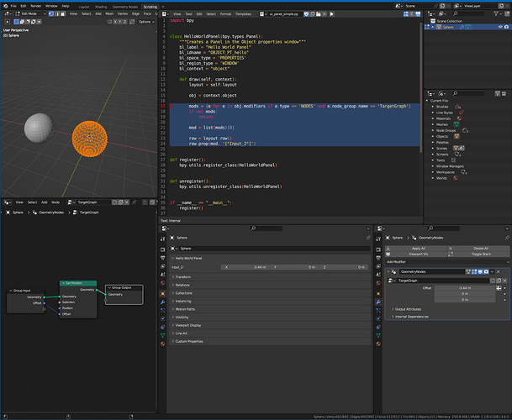
Task: Switch to the Shading workspace tab
Action: (101, 7)
